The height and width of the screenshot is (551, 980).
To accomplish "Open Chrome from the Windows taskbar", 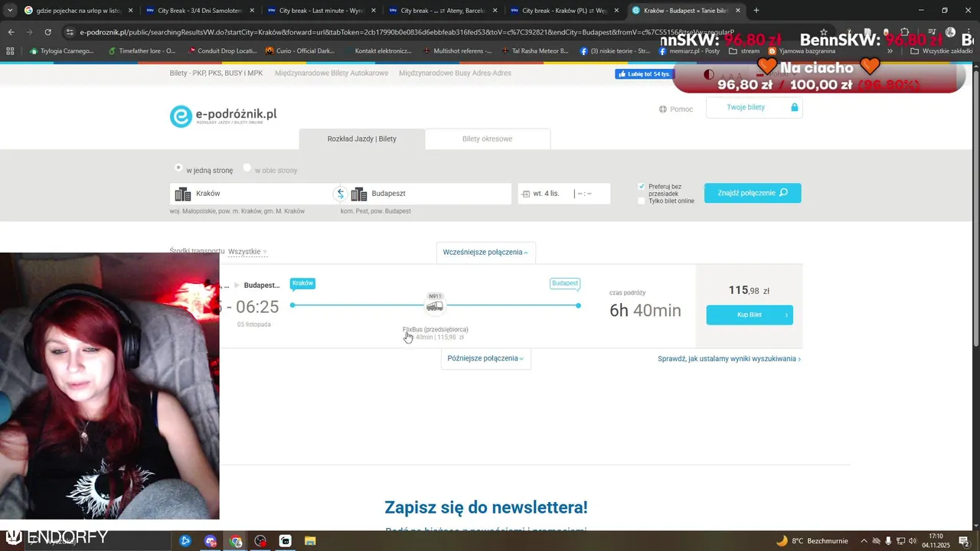I will click(x=236, y=541).
